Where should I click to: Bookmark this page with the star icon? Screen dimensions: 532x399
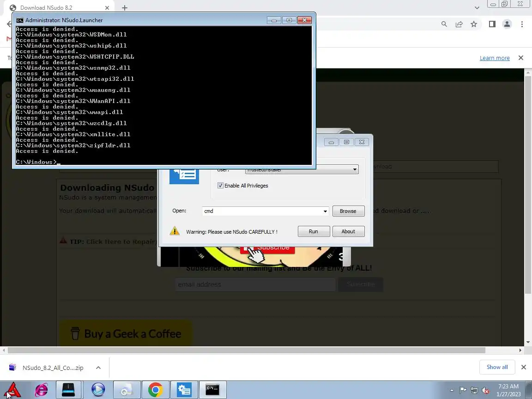(474, 24)
